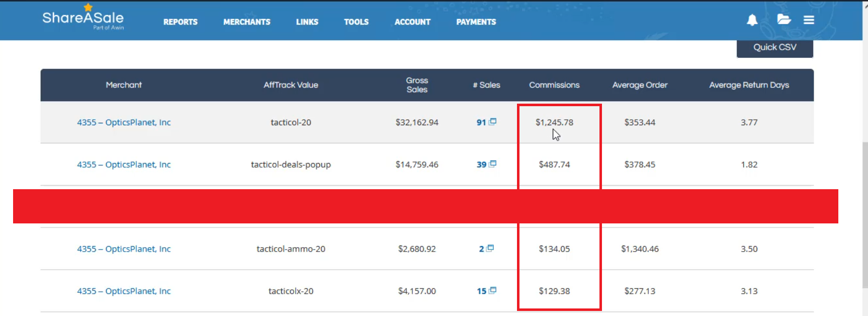Select commission value $129.38
The width and height of the screenshot is (868, 316).
554,291
